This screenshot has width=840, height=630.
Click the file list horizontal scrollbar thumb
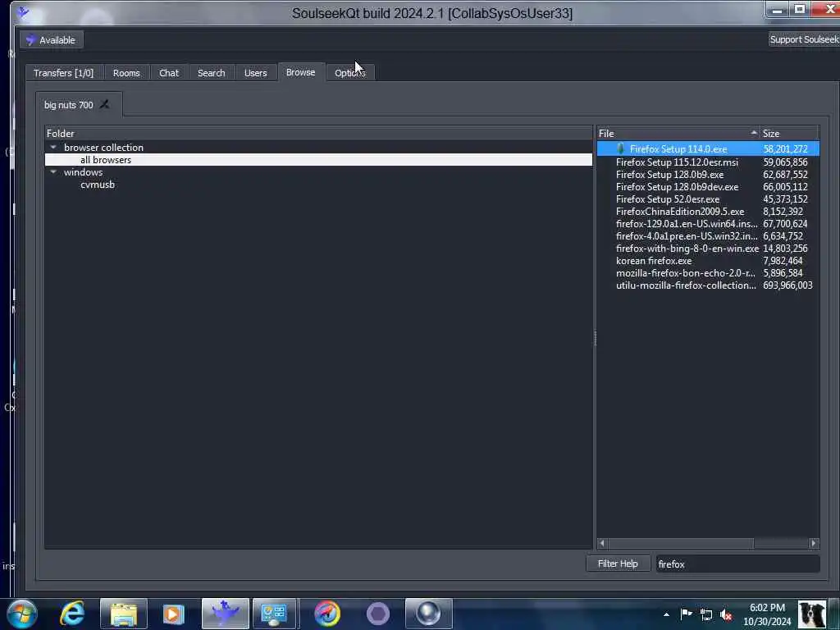(680, 543)
